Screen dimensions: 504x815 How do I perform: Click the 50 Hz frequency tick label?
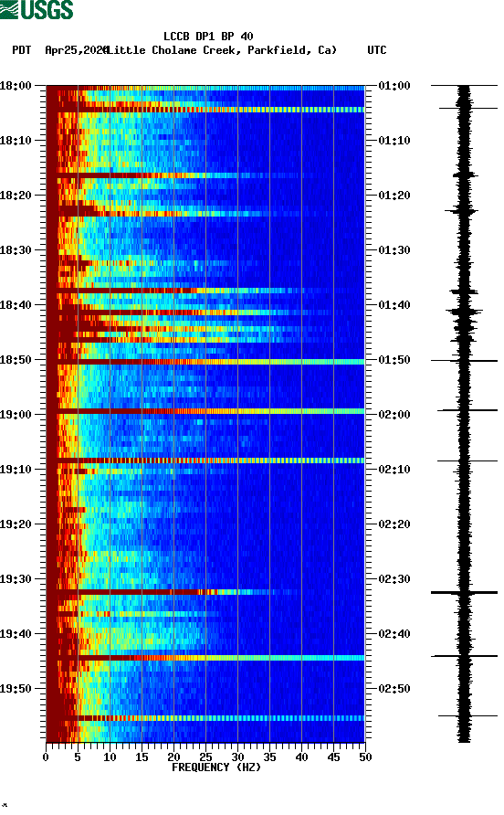tap(365, 757)
